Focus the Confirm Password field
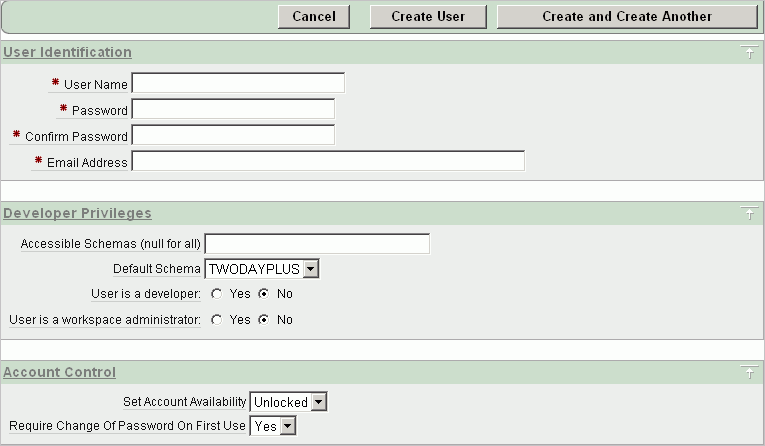Screen dimensions: 765x446 point(233,135)
